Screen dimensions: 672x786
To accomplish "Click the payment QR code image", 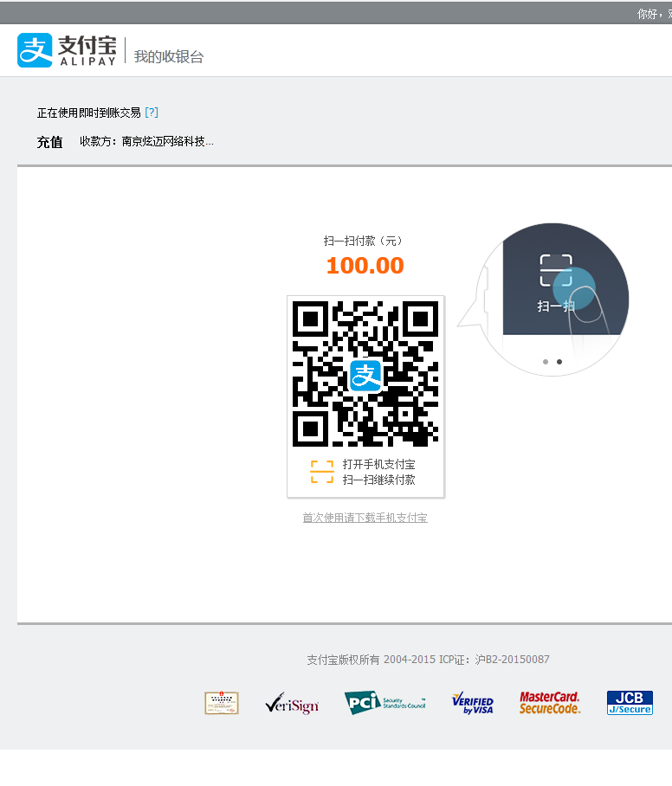I will 365,373.
